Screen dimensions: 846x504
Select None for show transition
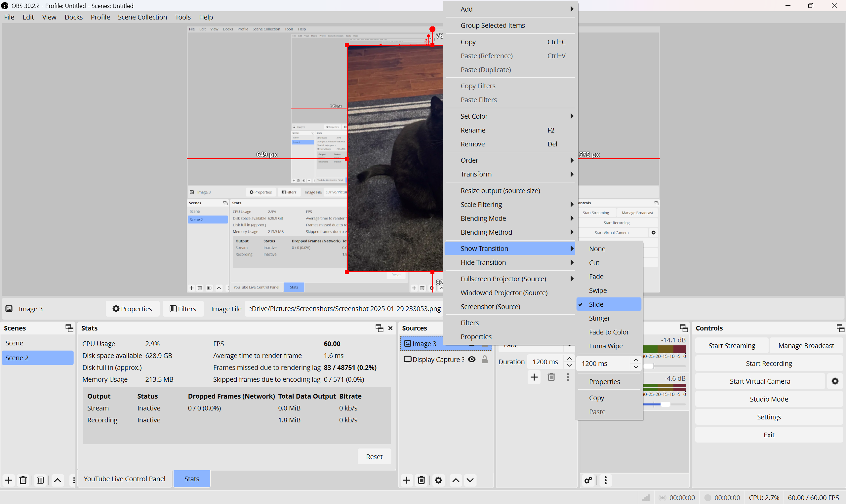[x=609, y=249]
